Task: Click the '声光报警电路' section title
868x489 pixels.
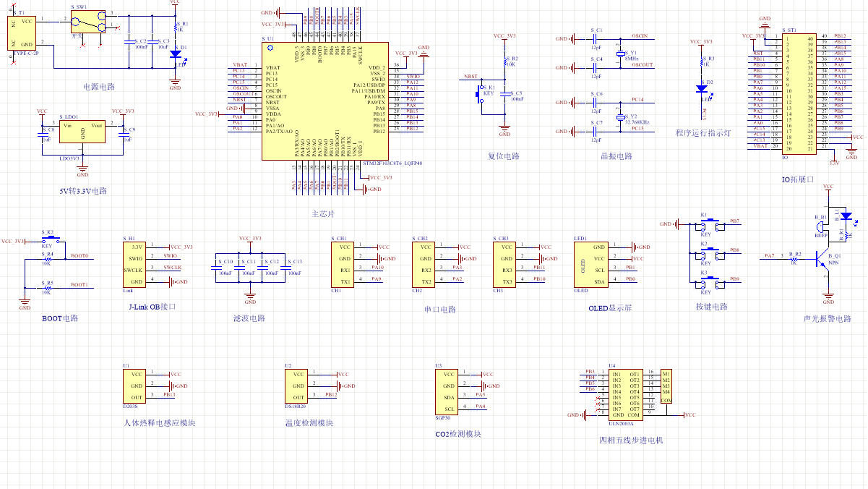Action: [827, 318]
